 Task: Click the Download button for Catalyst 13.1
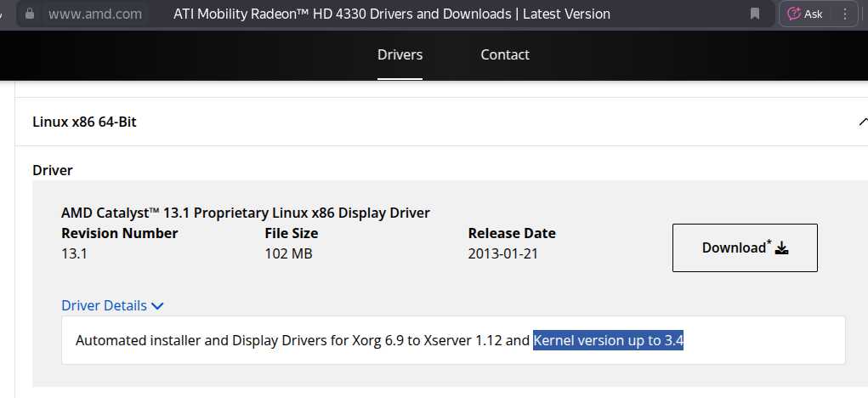[745, 247]
